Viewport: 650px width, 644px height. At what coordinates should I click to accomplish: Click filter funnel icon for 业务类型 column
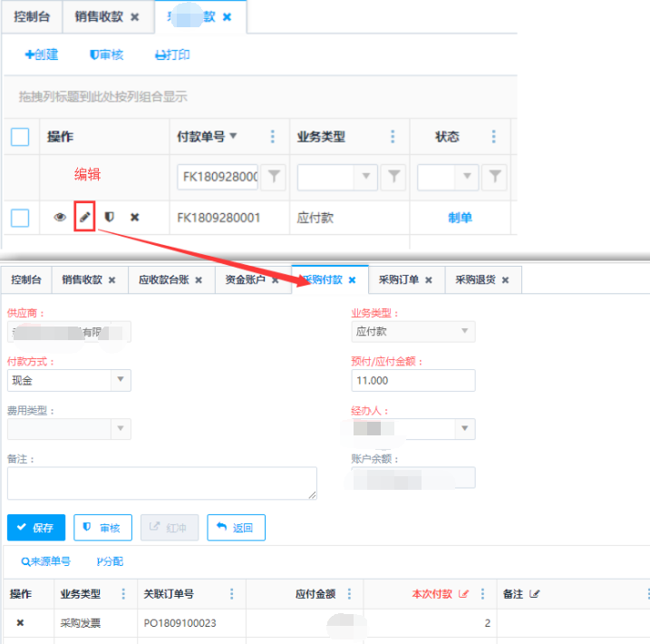[393, 177]
